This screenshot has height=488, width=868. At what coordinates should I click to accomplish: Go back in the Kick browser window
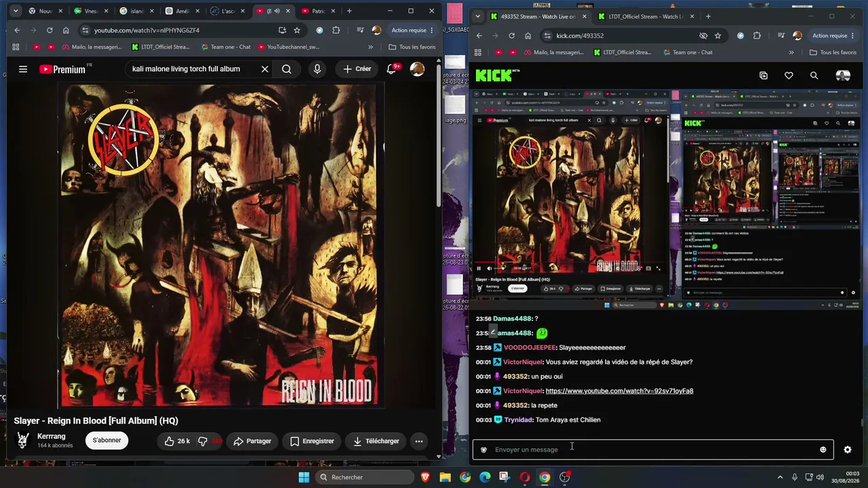479,36
